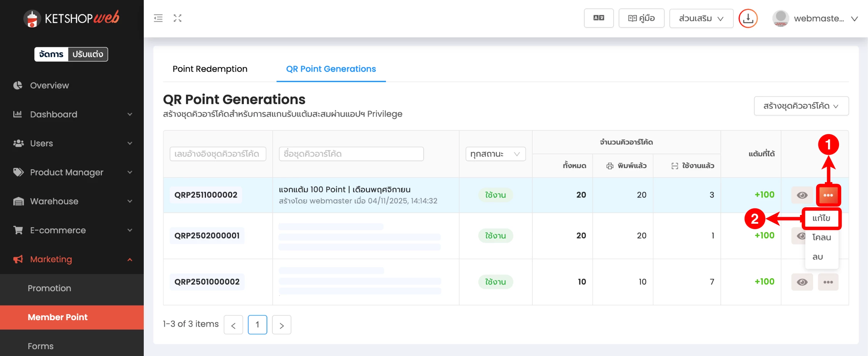
Task: Click the KetshopWeb logo
Action: point(71,18)
